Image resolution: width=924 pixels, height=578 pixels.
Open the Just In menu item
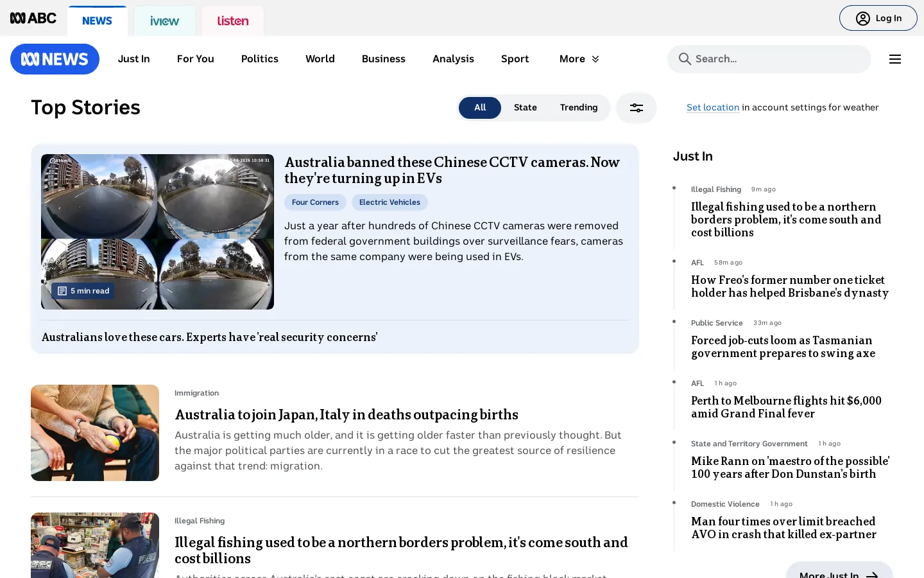[133, 59]
